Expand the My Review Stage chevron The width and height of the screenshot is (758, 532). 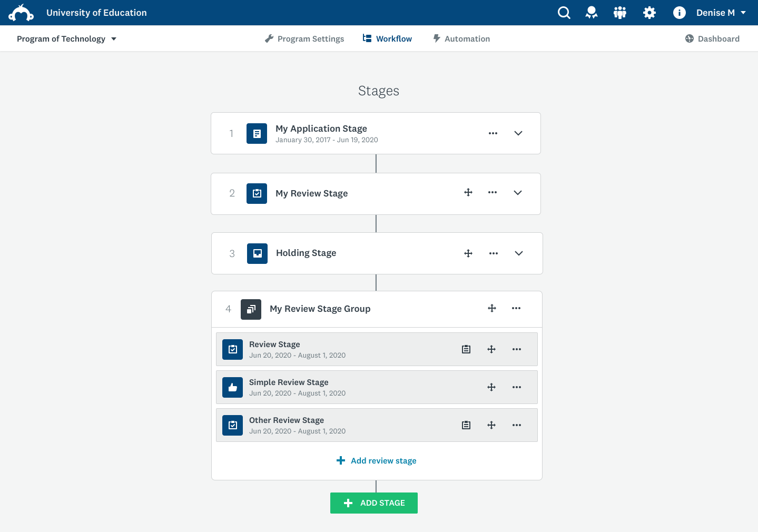pyautogui.click(x=518, y=193)
